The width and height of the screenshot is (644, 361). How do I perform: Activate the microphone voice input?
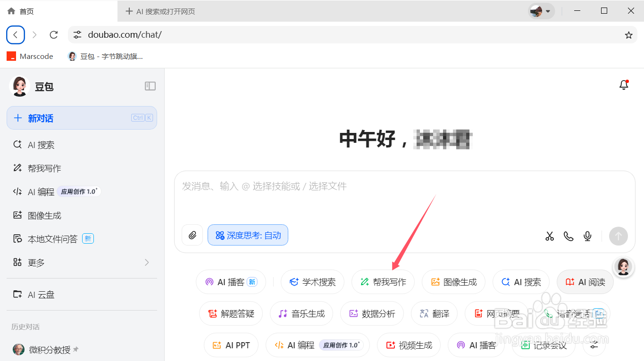click(587, 236)
